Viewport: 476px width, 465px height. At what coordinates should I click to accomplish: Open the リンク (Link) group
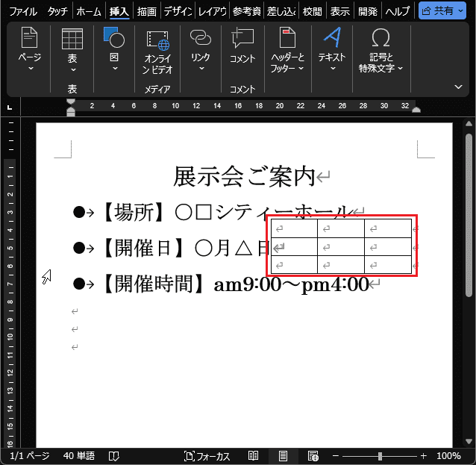tap(201, 50)
